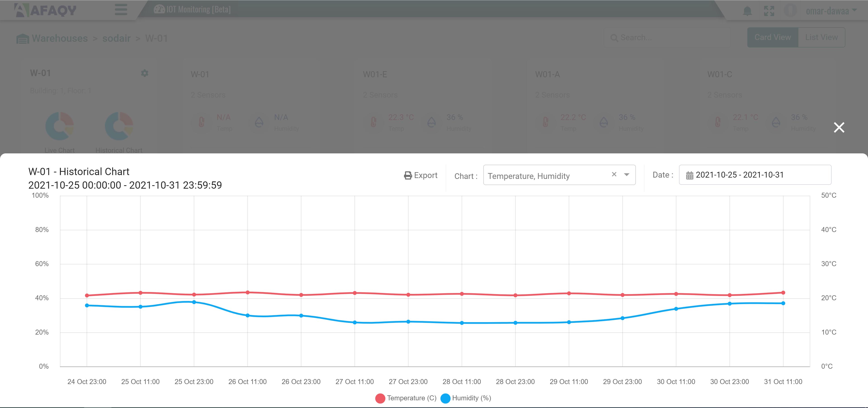Close the historical chart modal with X

pos(839,128)
